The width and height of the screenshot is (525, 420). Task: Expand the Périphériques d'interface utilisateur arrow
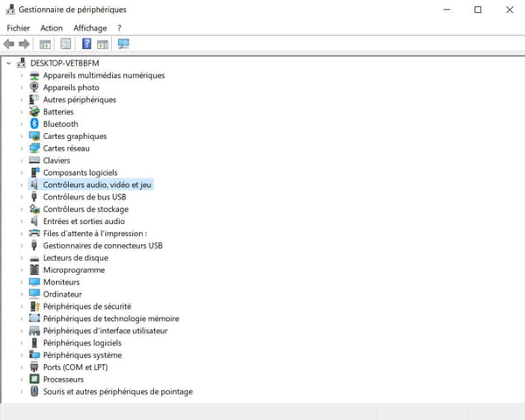[22, 331]
